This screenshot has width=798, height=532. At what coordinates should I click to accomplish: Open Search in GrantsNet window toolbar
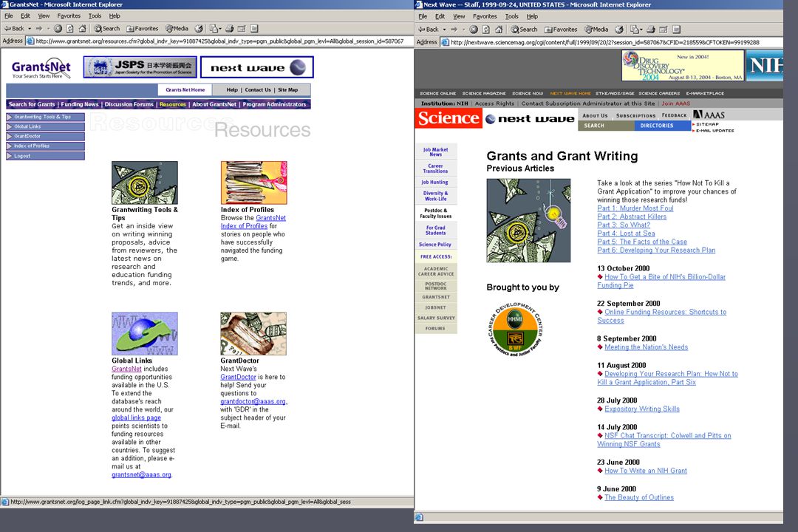107,29
